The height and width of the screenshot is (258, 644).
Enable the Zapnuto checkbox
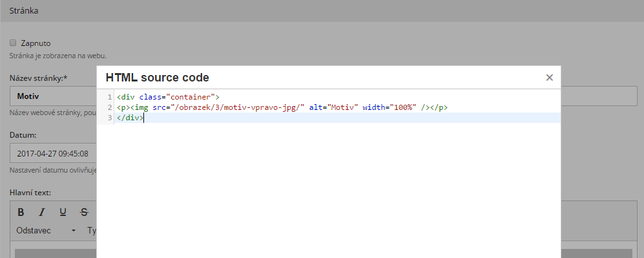13,43
